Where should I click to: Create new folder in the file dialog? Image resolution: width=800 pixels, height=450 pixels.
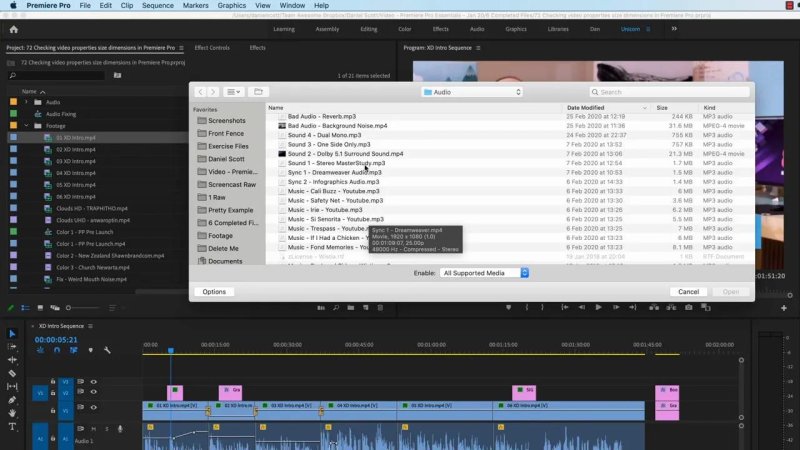coord(258,92)
